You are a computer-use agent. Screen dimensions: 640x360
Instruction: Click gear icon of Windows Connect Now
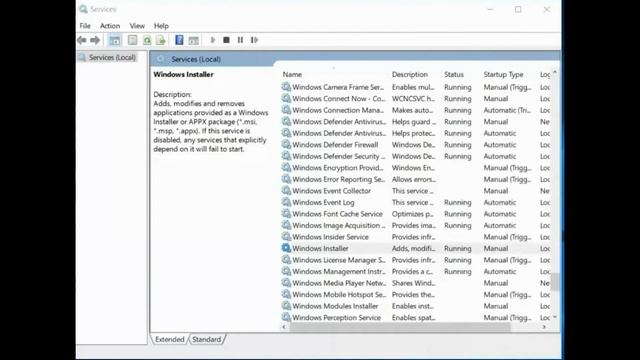point(286,98)
